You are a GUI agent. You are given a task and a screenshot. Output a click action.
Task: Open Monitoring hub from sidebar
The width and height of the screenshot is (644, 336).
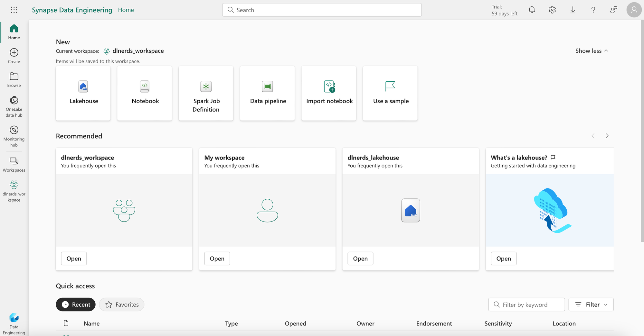point(14,136)
